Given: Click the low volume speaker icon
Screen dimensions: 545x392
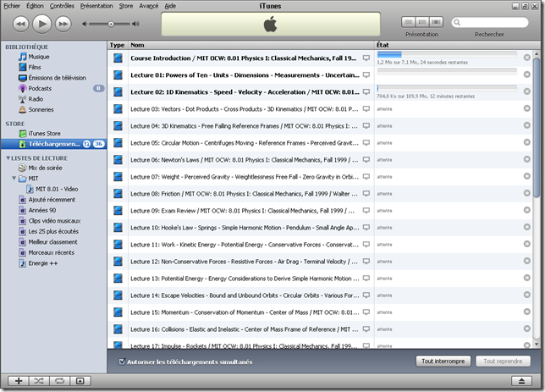Looking at the screenshot, I should point(84,24).
